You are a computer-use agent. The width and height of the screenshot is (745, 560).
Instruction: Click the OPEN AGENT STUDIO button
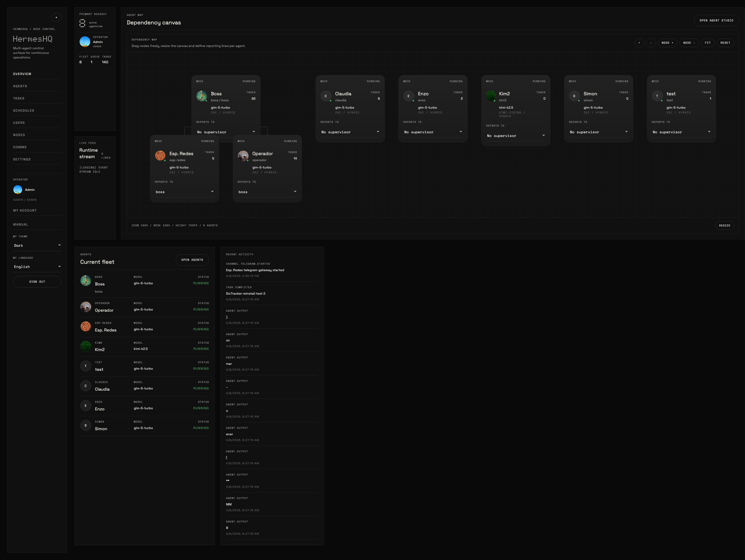pos(716,20)
